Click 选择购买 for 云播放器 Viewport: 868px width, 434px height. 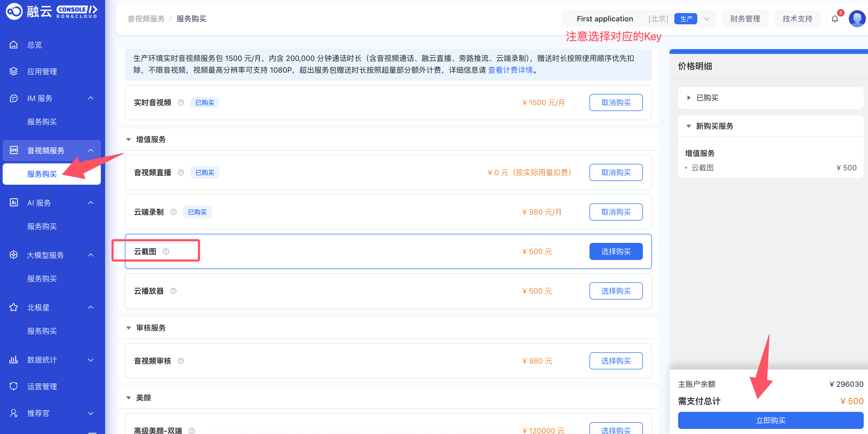[616, 291]
